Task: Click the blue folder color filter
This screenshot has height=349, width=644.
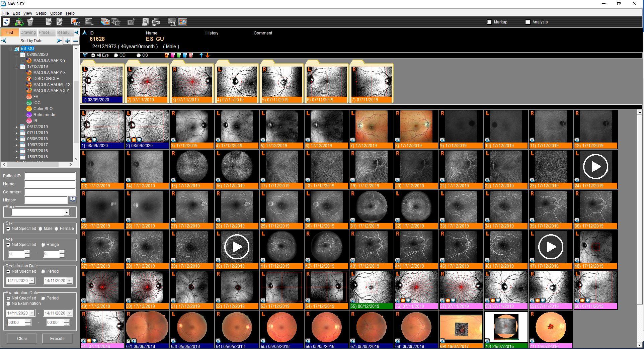Action: tap(185, 55)
